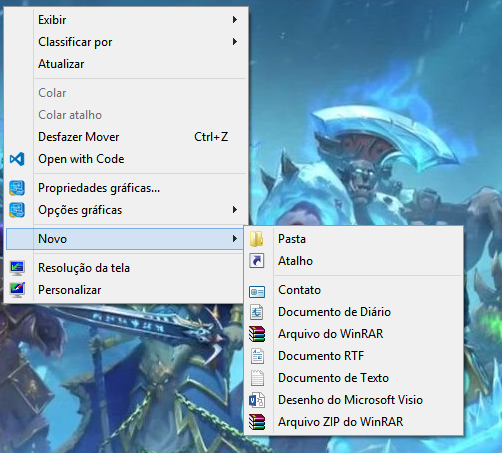
Task: Expand the Opções gráficas submenu arrow
Action: click(x=235, y=210)
